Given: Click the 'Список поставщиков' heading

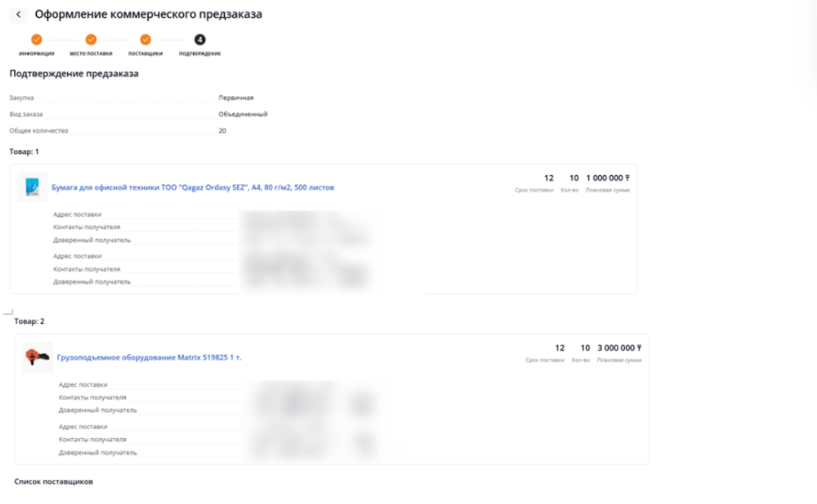Looking at the screenshot, I should [54, 482].
